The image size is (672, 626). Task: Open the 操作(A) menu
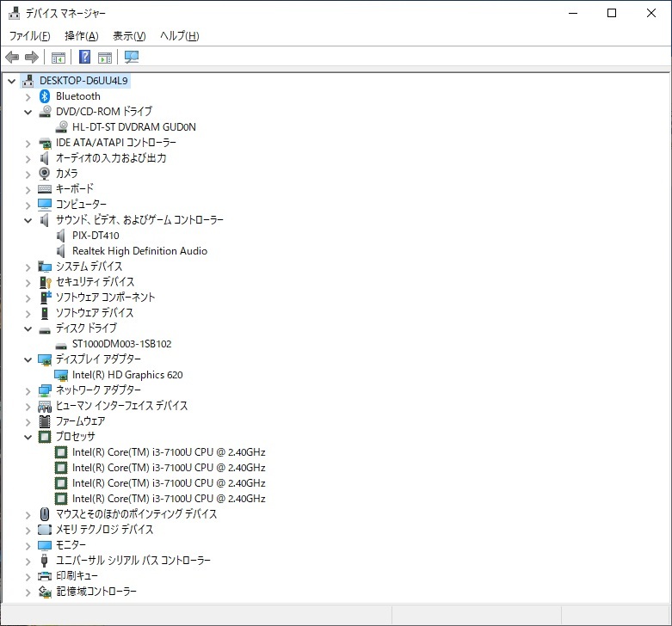pyautogui.click(x=82, y=36)
